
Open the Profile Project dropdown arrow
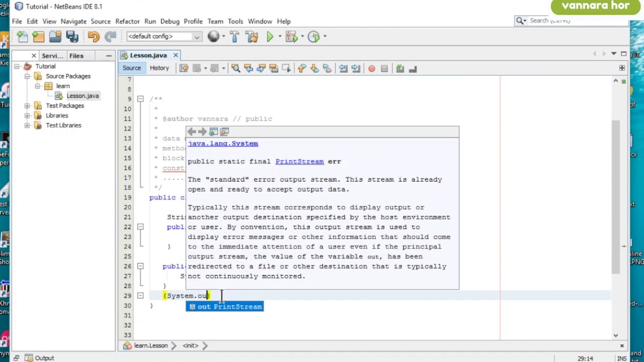click(x=325, y=36)
